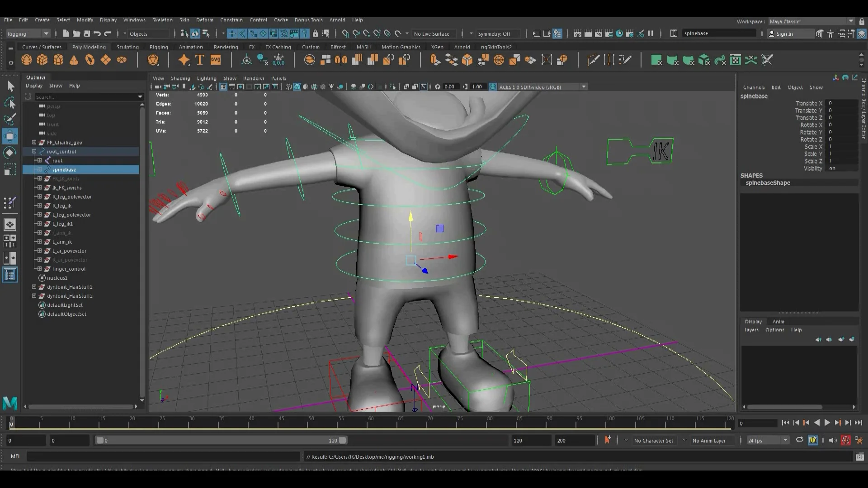Click the Polygon Sphere shelf icon
Screen dimensions: 868x488
[27, 60]
